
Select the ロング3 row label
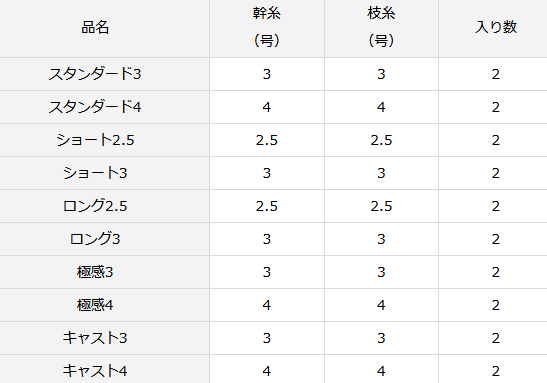click(x=95, y=239)
